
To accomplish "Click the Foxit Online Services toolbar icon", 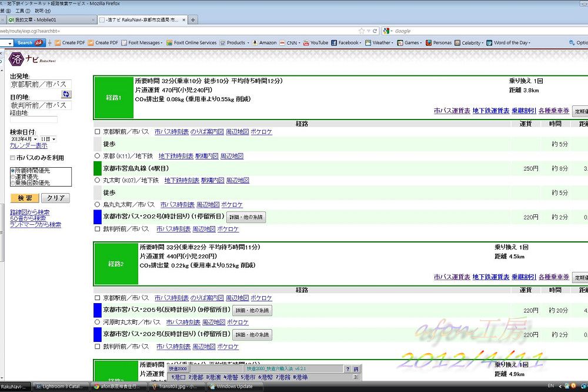I will click(x=191, y=42).
